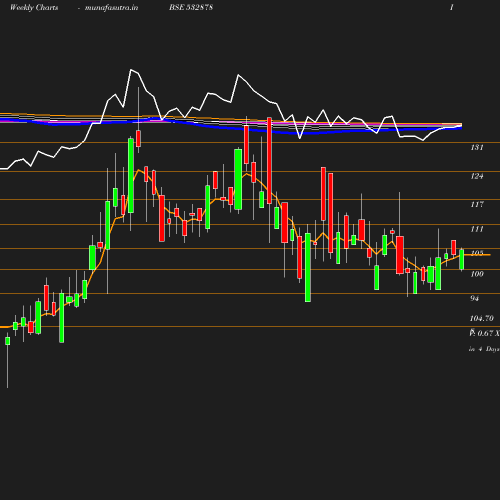Click the current price value 104.70
The image size is (500, 500).
tap(482, 318)
